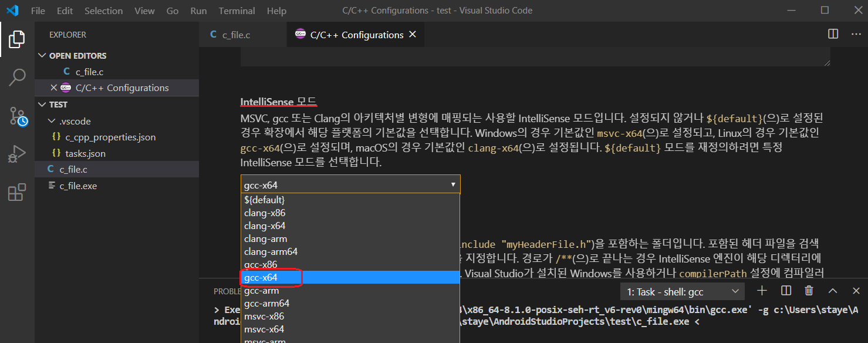Open c_cpp_properties.json file
This screenshot has width=868, height=343.
click(x=117, y=137)
